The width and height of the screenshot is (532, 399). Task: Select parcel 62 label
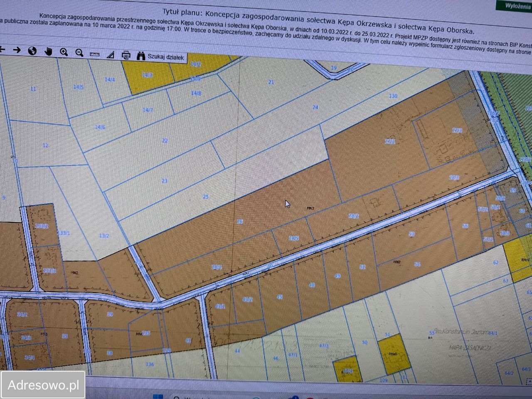pyautogui.click(x=495, y=262)
